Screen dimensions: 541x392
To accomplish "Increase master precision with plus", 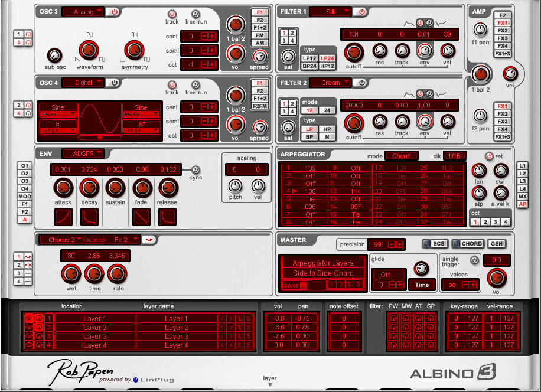I will coord(399,244).
